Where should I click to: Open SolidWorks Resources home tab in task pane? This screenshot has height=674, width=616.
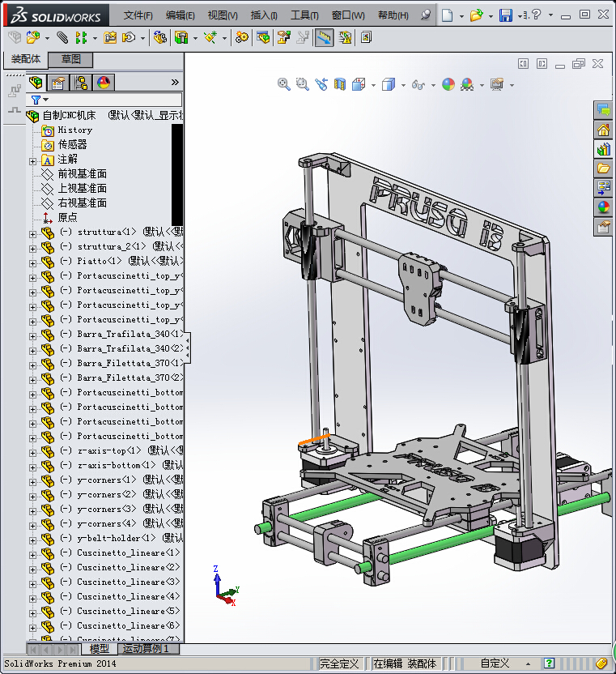pyautogui.click(x=603, y=130)
